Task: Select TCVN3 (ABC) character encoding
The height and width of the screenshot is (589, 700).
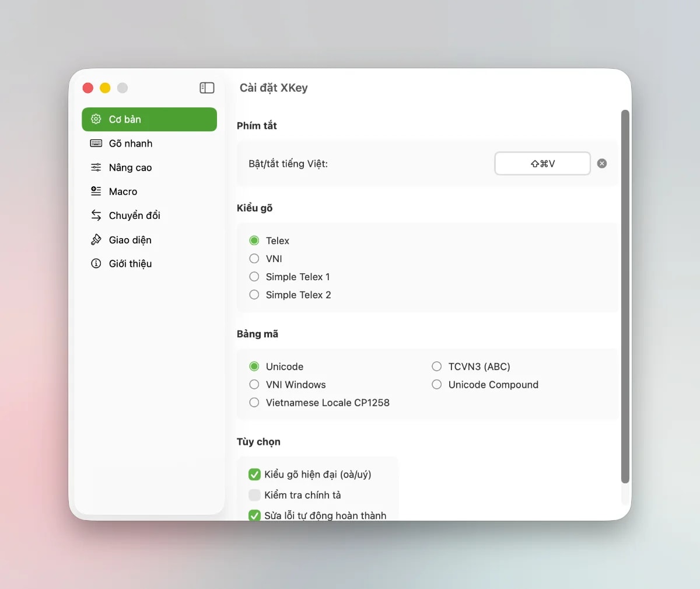Action: tap(436, 366)
